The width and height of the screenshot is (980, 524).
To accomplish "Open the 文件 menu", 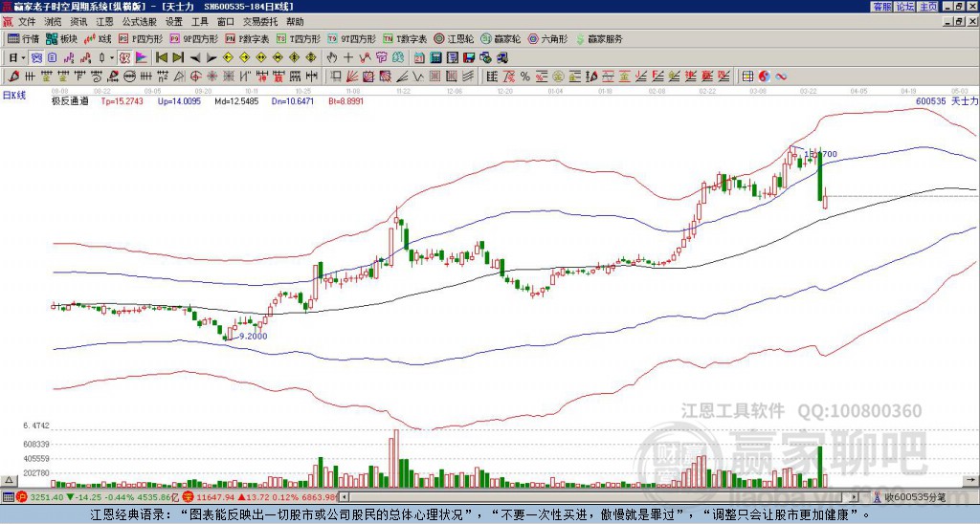I will coord(27,22).
